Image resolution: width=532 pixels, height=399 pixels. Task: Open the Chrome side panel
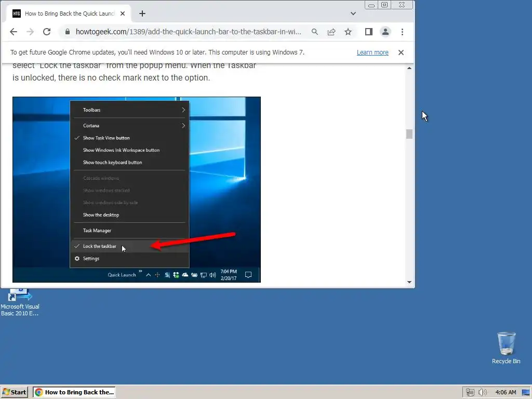[369, 32]
